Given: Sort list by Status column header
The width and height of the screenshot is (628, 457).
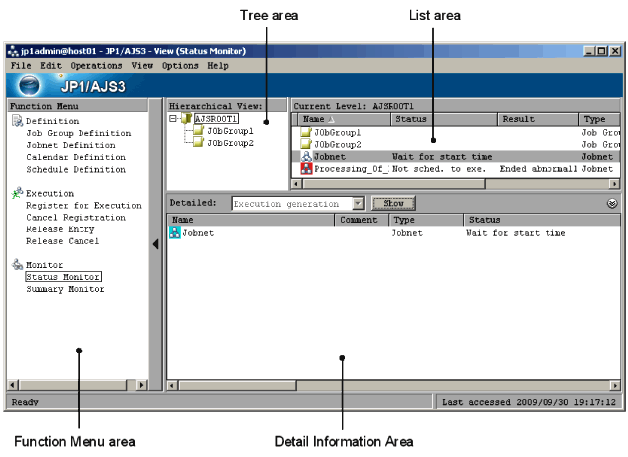Looking at the screenshot, I should [x=444, y=119].
